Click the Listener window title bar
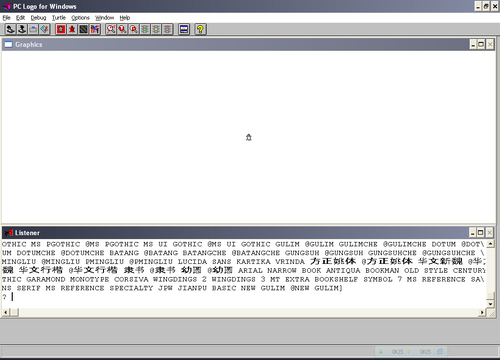Image resolution: width=500 pixels, height=360 pixels. pyautogui.click(x=248, y=232)
